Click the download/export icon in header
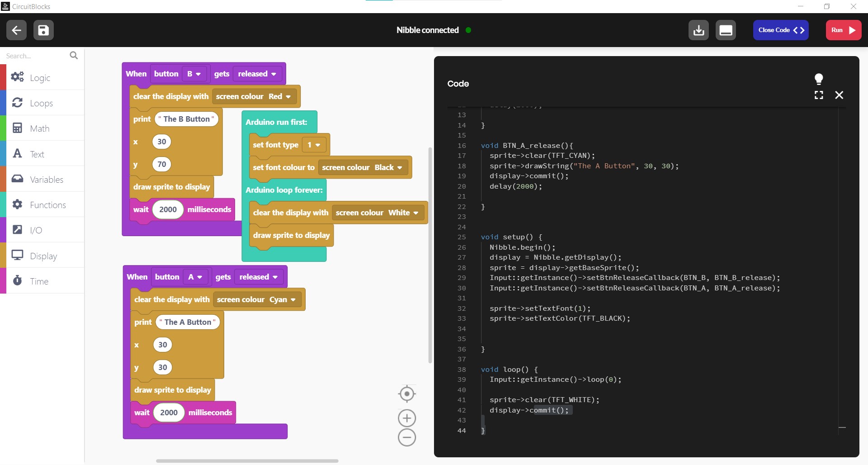This screenshot has width=868, height=465. coord(698,30)
